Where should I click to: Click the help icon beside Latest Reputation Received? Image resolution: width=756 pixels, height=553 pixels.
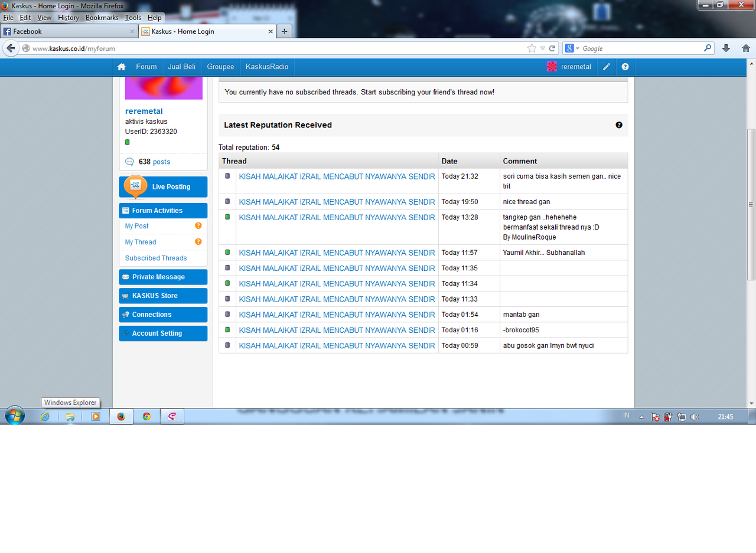[619, 125]
